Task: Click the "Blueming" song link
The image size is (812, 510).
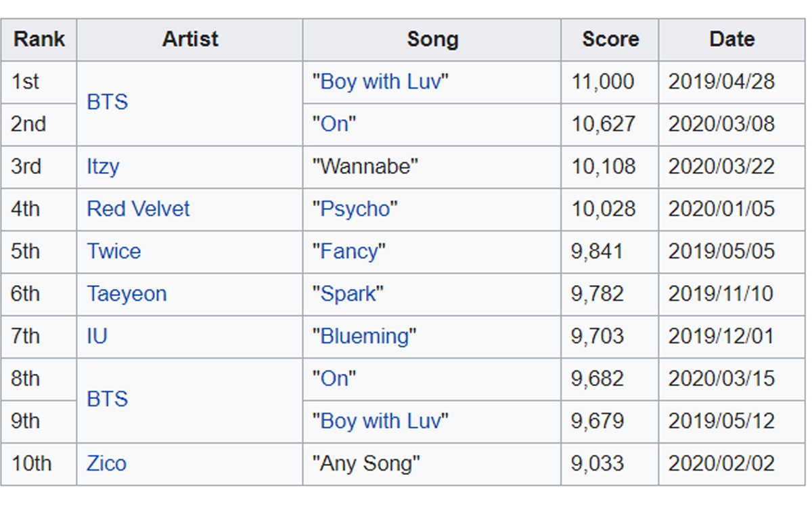Action: tap(365, 336)
